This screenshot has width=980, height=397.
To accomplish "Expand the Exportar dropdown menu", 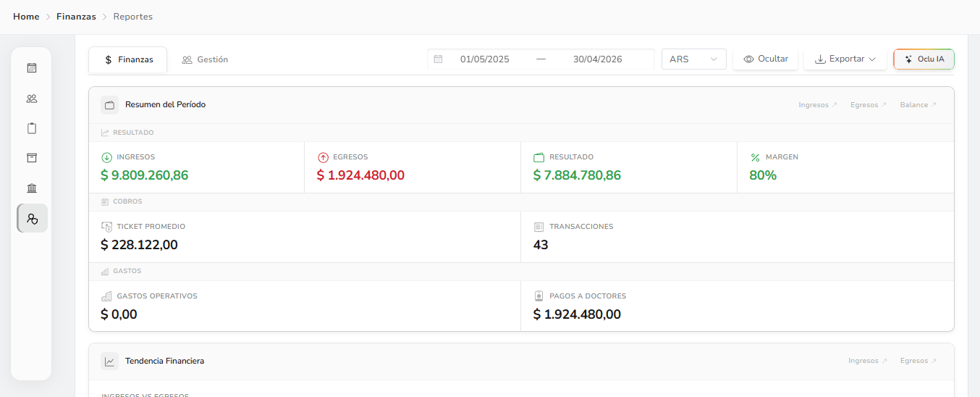I will pyautogui.click(x=845, y=59).
